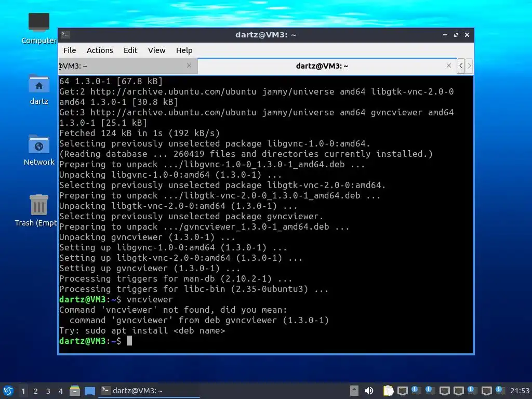Open the Help menu
Image resolution: width=532 pixels, height=399 pixels.
tap(184, 50)
